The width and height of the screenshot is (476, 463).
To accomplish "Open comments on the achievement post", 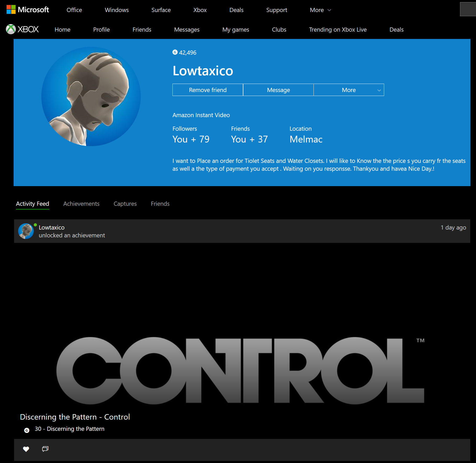I will point(45,449).
